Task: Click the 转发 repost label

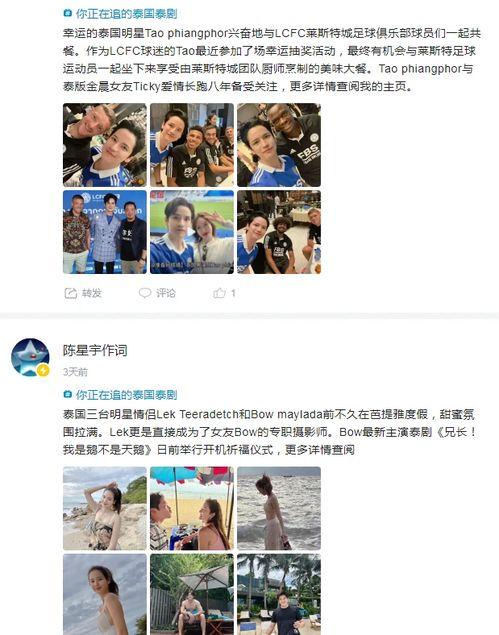Action: (92, 293)
